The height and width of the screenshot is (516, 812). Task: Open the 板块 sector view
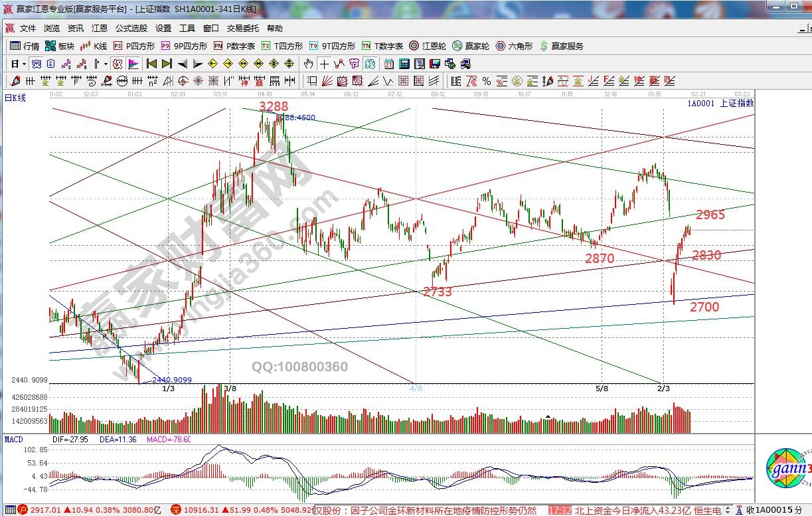(60, 46)
